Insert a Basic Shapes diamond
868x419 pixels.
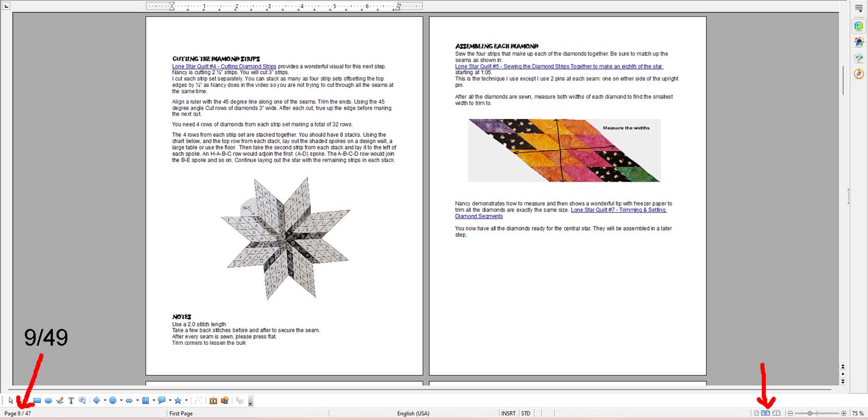click(97, 401)
